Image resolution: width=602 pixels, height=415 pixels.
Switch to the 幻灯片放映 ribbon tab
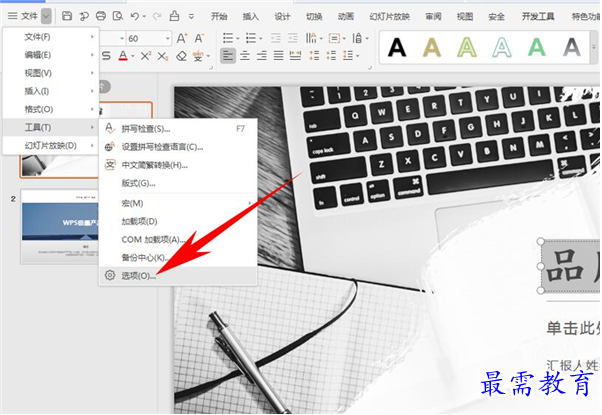[x=389, y=16]
